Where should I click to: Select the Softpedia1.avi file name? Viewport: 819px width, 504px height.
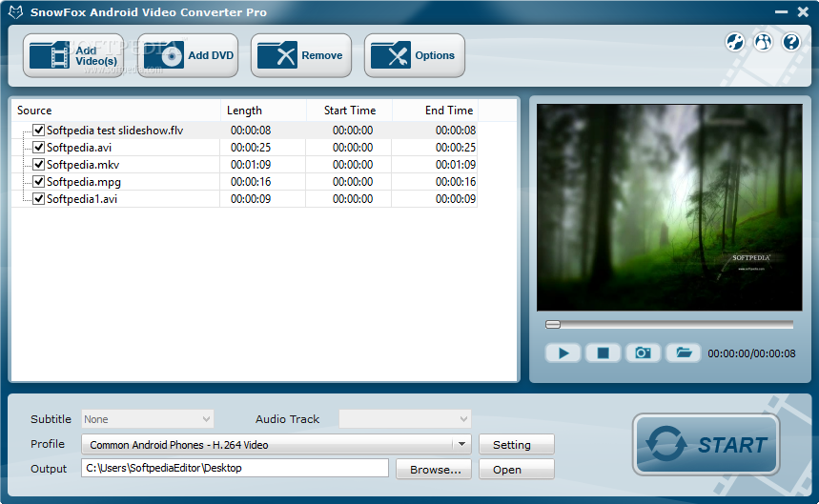point(82,199)
